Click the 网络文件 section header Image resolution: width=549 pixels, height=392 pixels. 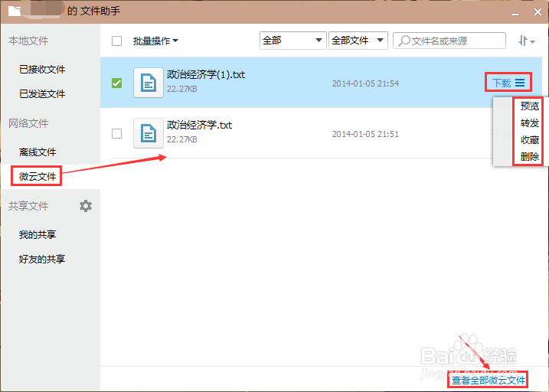(x=28, y=123)
